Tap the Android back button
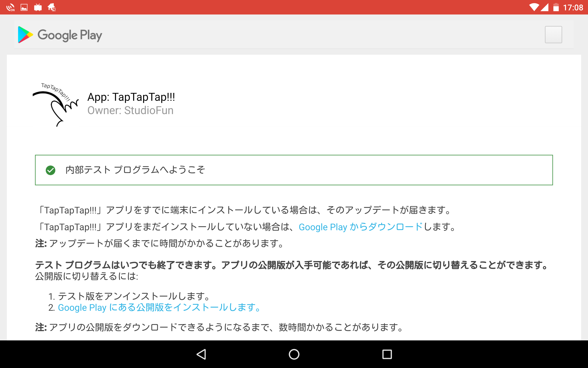 point(201,354)
